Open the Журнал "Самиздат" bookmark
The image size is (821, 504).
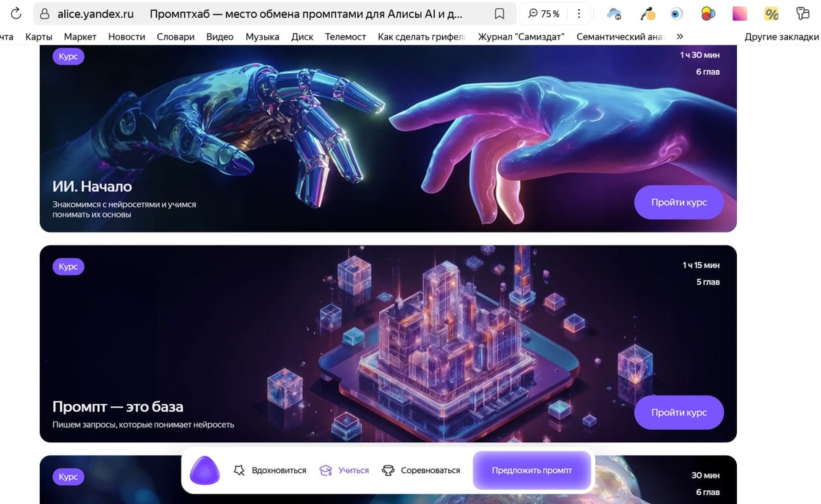click(521, 37)
